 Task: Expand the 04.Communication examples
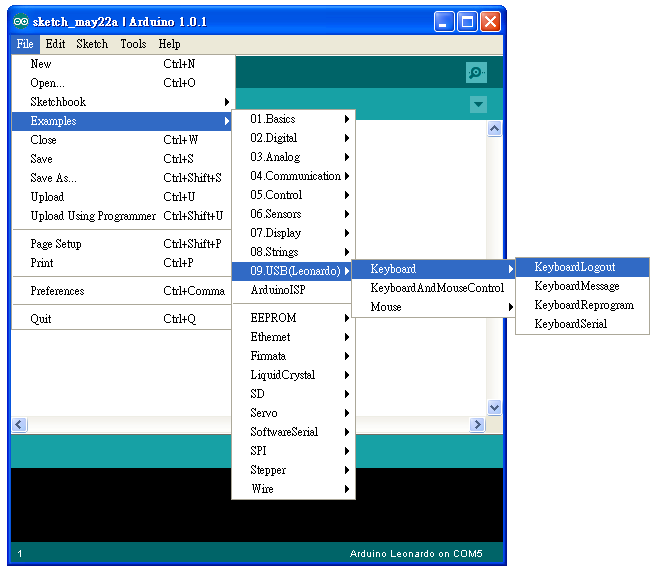294,176
